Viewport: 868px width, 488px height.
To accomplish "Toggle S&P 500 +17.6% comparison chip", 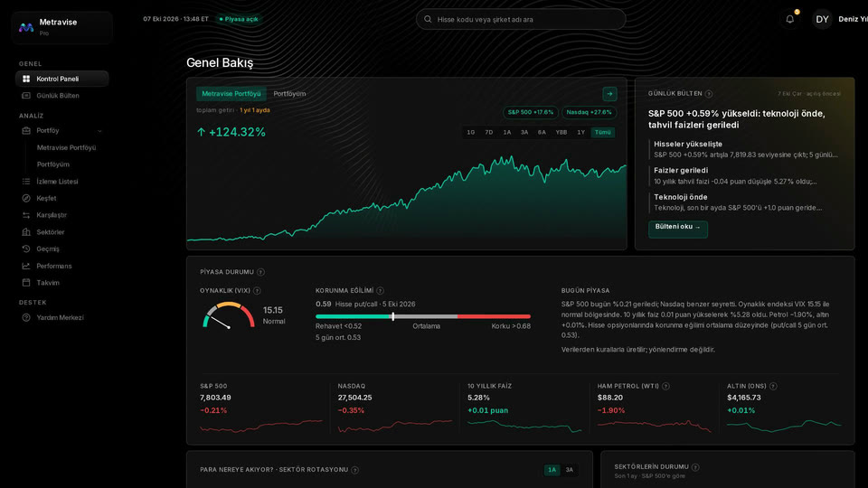I will [531, 112].
